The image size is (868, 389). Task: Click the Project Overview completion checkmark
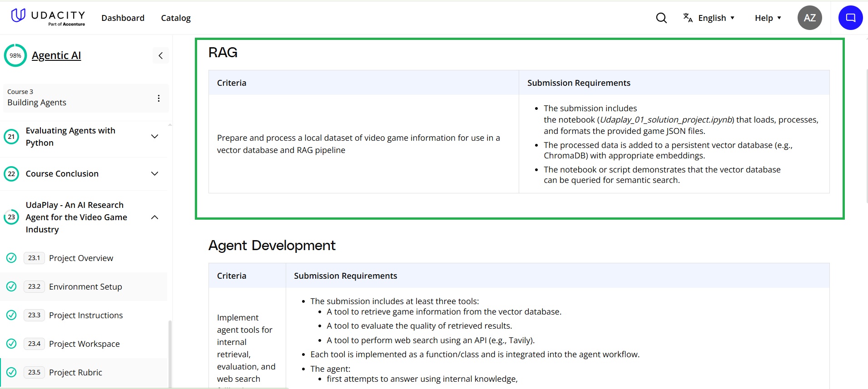tap(11, 258)
